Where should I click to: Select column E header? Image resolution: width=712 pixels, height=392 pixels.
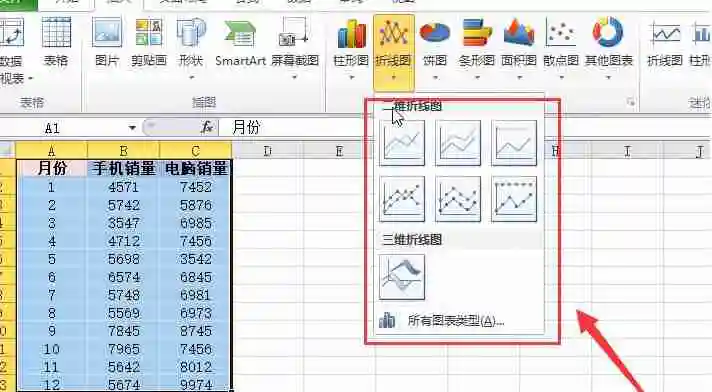[339, 150]
